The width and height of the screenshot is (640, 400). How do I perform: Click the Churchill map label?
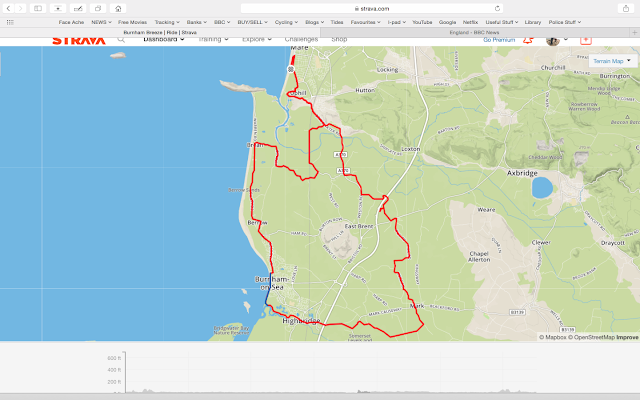pyautogui.click(x=553, y=68)
